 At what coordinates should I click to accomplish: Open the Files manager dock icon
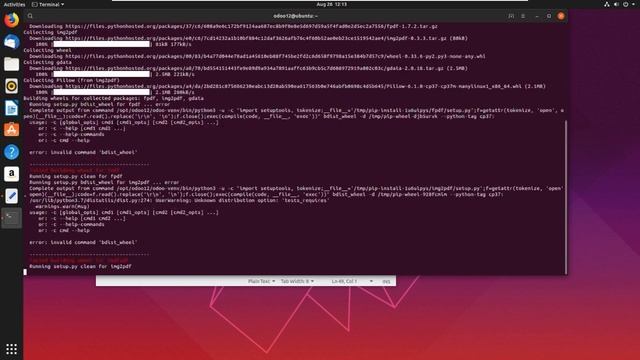click(11, 64)
